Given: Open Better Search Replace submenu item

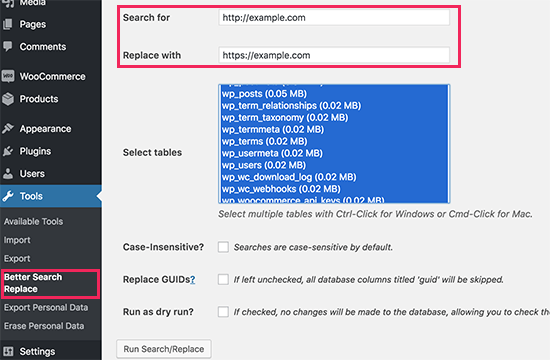Looking at the screenshot, I should (51, 283).
